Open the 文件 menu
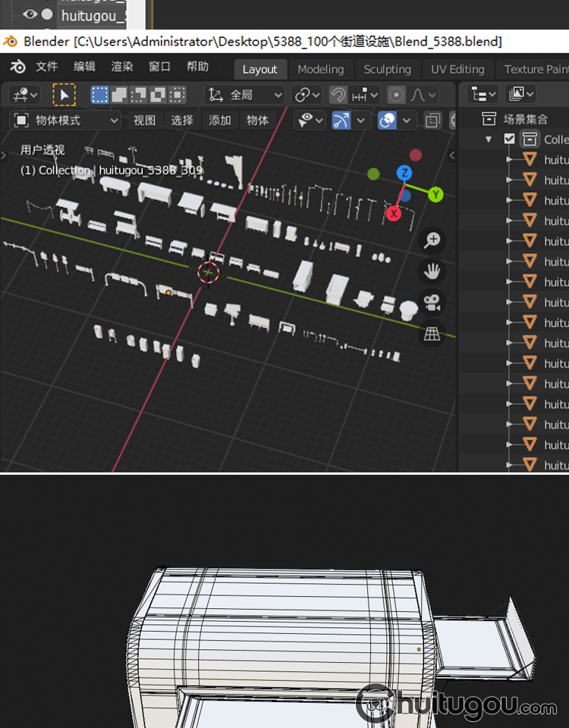Screen dimensions: 569x728 [47, 67]
